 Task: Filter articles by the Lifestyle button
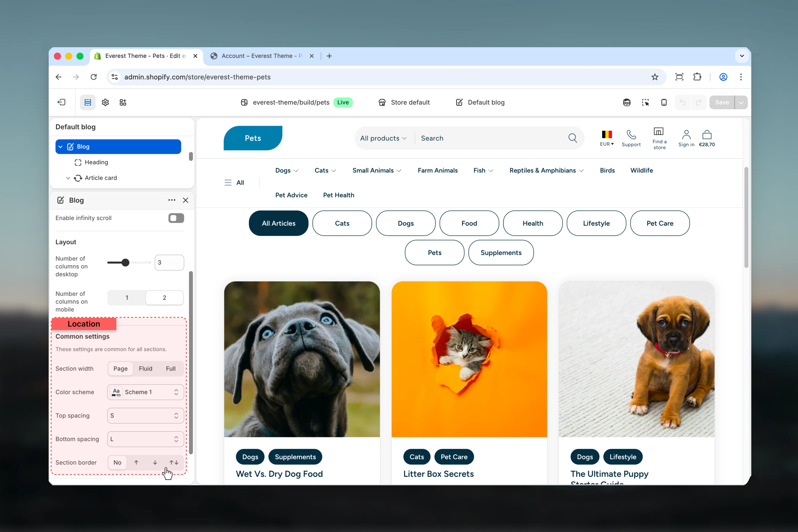pyautogui.click(x=596, y=224)
